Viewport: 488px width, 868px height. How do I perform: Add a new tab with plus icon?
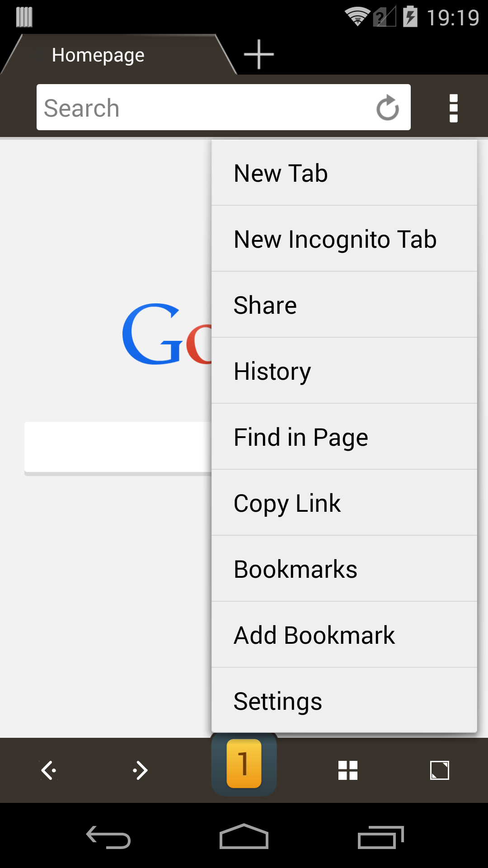click(259, 54)
